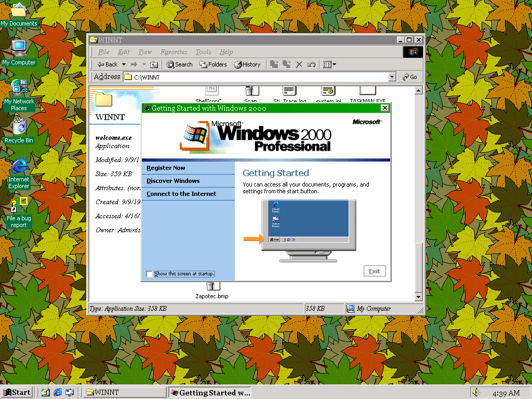This screenshot has width=532, height=399.
Task: Click the "Getting Started" heading text
Action: click(x=276, y=173)
